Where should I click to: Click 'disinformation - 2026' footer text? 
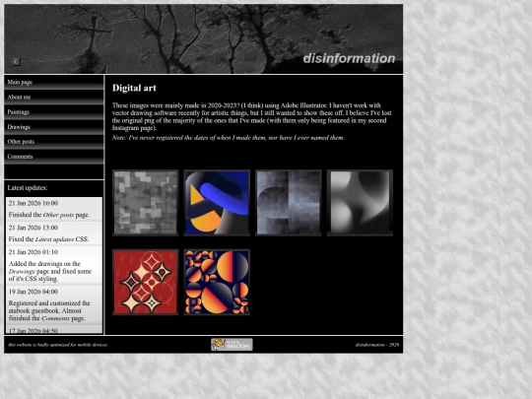[x=377, y=345]
